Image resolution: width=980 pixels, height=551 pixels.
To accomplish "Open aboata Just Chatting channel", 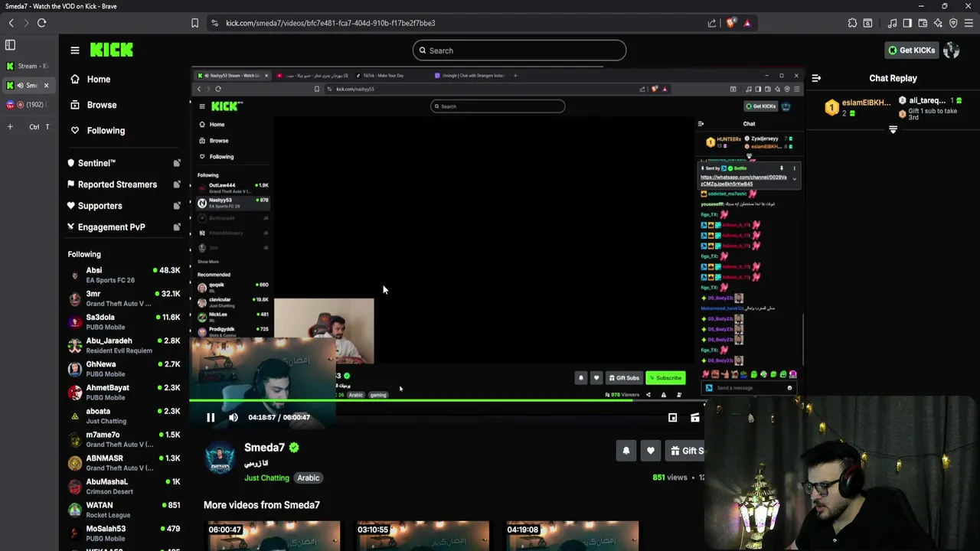I will tap(124, 416).
